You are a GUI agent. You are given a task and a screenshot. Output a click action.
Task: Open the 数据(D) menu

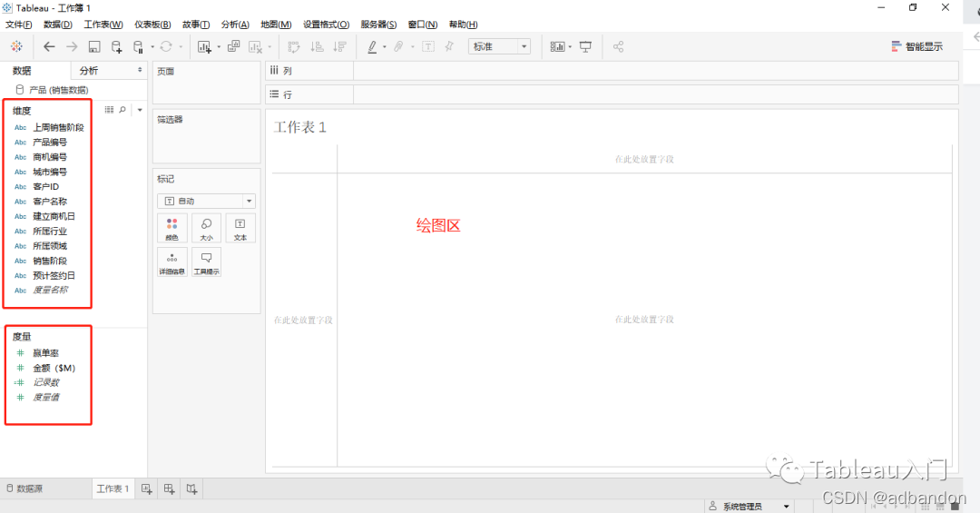[x=57, y=25]
